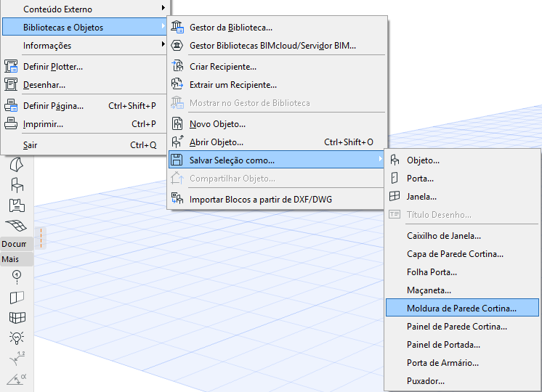
Task: Save selection as Maçaneta
Action: click(463, 290)
